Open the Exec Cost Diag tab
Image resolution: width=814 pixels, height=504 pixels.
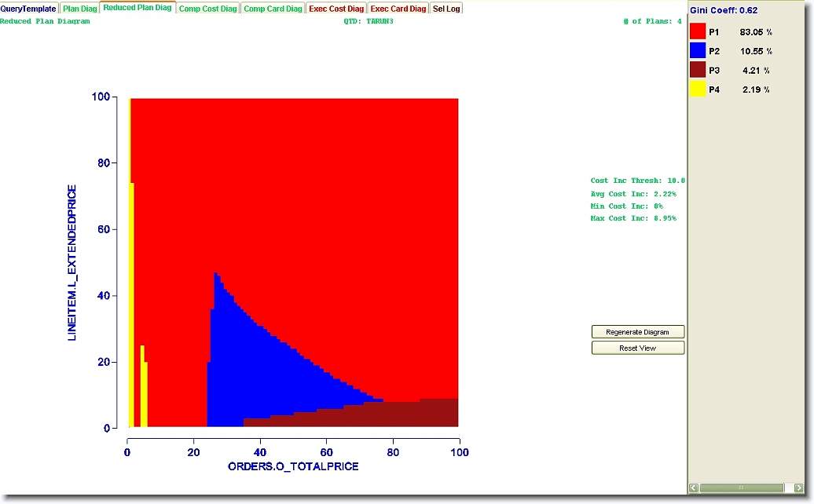coord(336,9)
